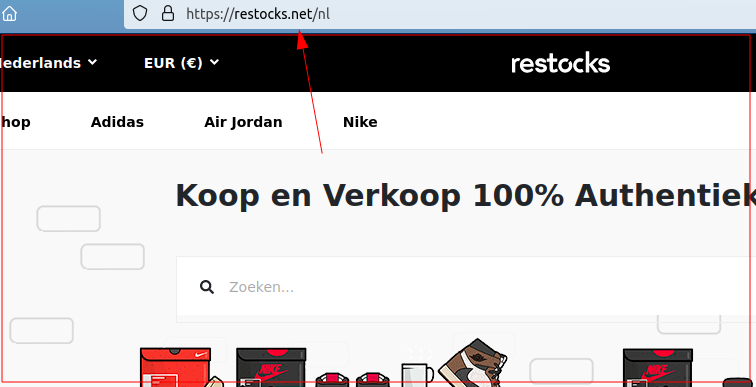Select the Koop en Verkoop heading text

[x=465, y=195]
